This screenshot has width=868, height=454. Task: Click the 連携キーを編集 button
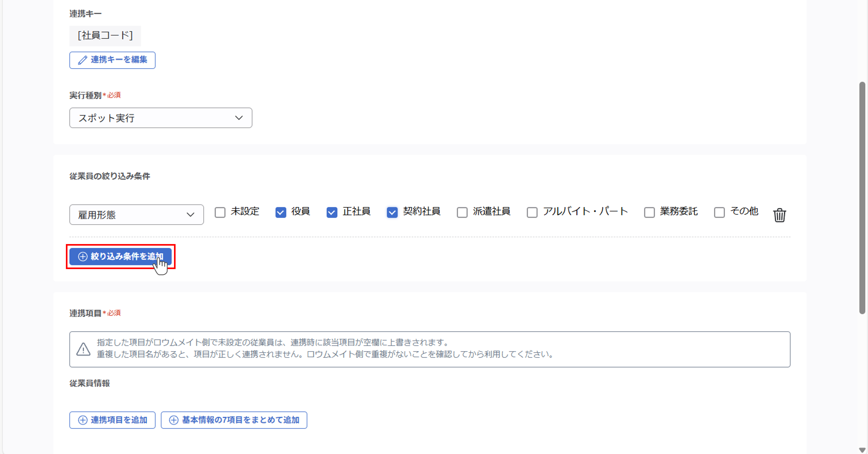(112, 60)
